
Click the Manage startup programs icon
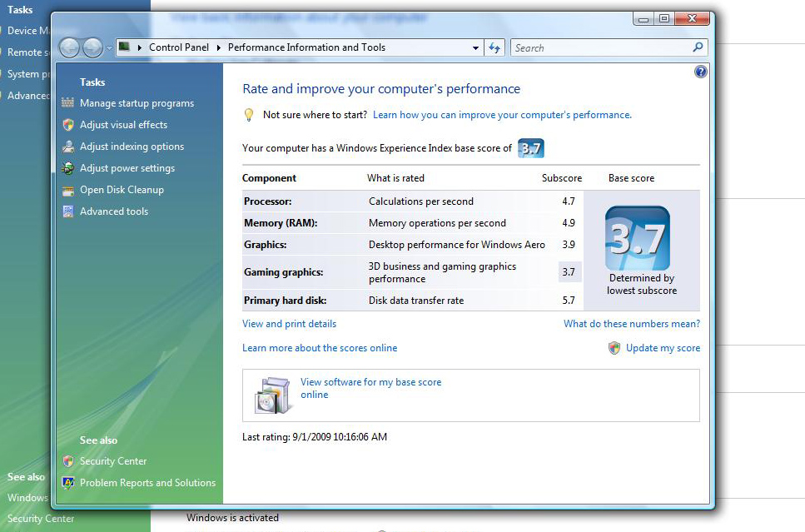(x=67, y=102)
